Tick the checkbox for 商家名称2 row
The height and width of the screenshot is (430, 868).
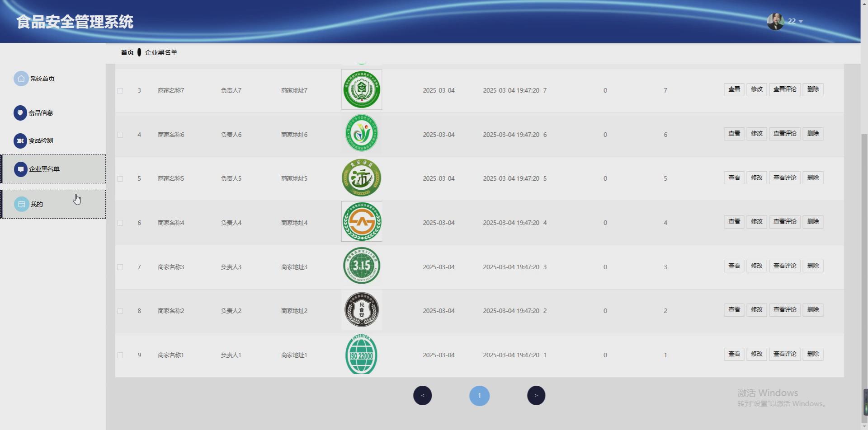tap(120, 311)
